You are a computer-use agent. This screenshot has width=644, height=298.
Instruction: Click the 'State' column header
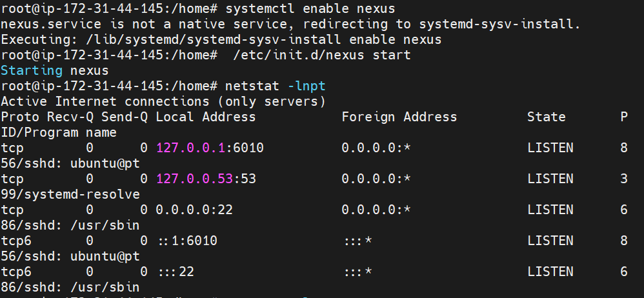(547, 117)
